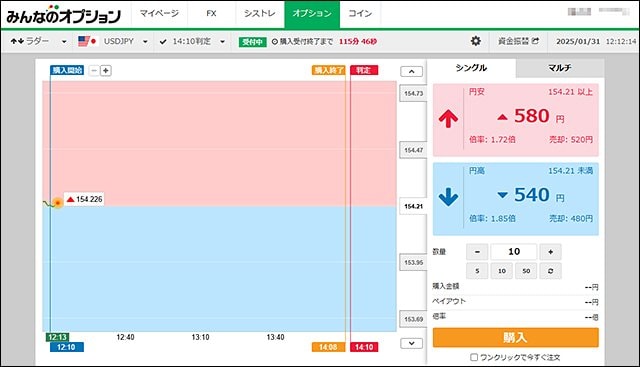Click the ladder up-down arrows icon
This screenshot has height=367, width=640.
tap(17, 41)
